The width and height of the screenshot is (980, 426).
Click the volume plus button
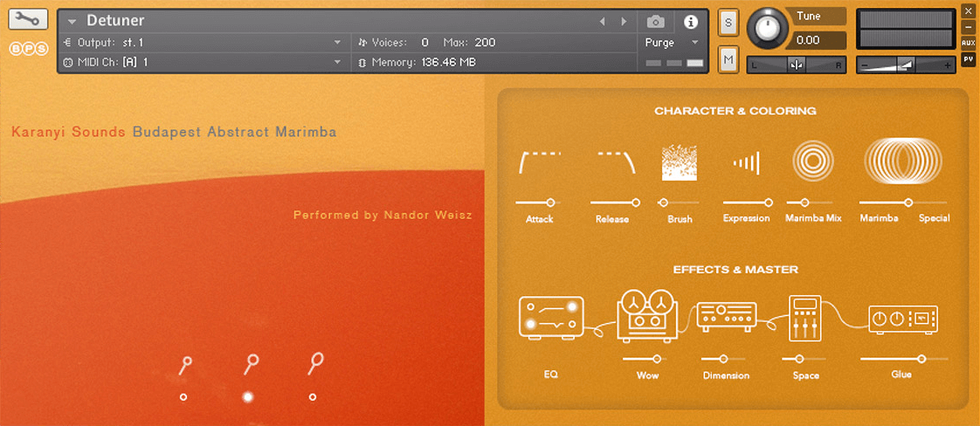point(948,65)
